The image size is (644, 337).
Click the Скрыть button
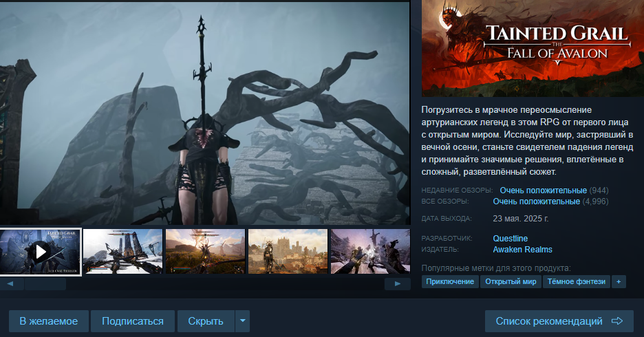[x=206, y=321]
